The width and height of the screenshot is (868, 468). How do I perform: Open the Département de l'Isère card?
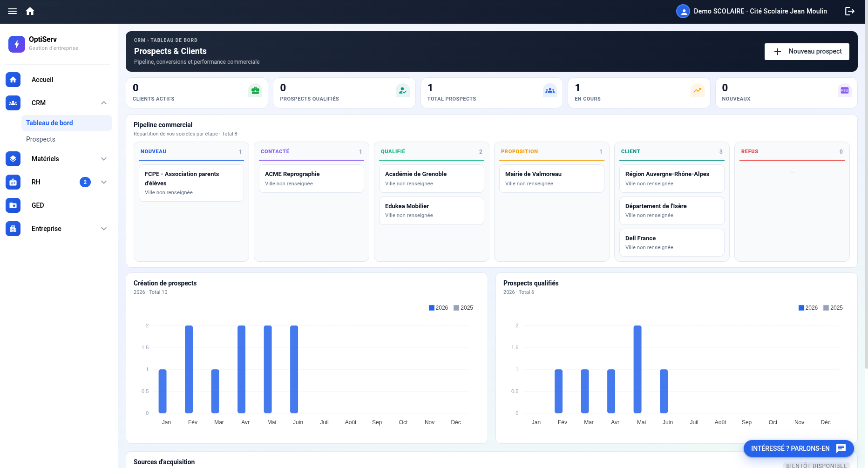click(672, 210)
